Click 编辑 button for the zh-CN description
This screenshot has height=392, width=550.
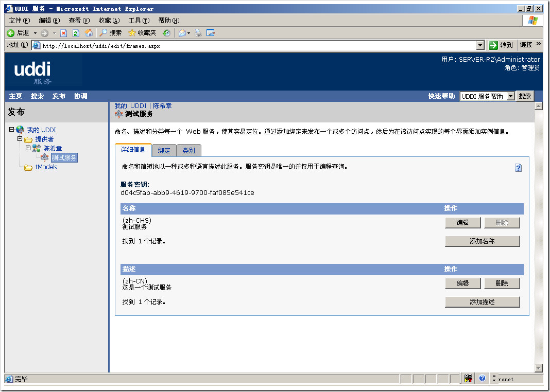(x=462, y=283)
